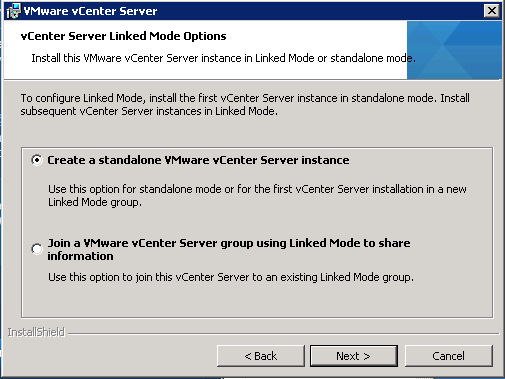The width and height of the screenshot is (505, 379).
Task: Click the blue VMware banner graphic
Action: tap(454, 50)
